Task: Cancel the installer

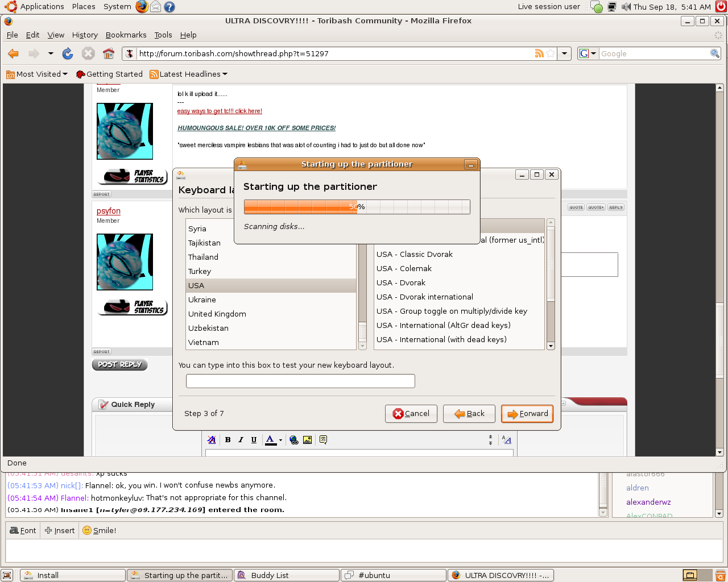Action: point(411,414)
